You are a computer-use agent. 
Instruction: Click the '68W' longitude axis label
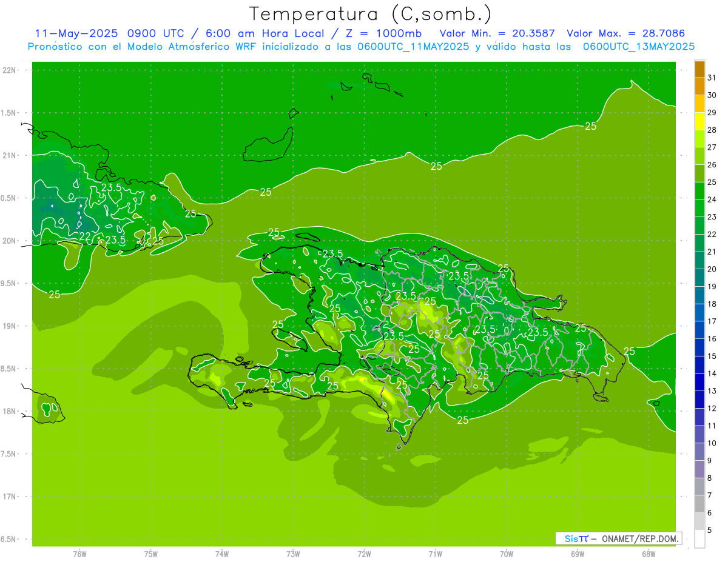[x=649, y=554]
